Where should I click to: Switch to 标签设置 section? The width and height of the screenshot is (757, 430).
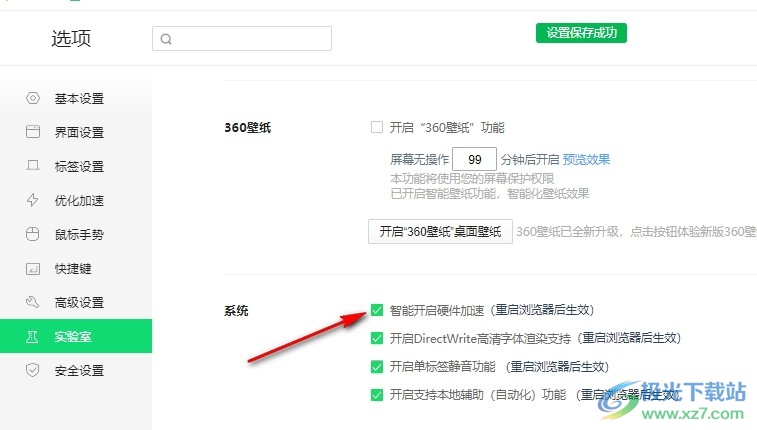pyautogui.click(x=76, y=166)
